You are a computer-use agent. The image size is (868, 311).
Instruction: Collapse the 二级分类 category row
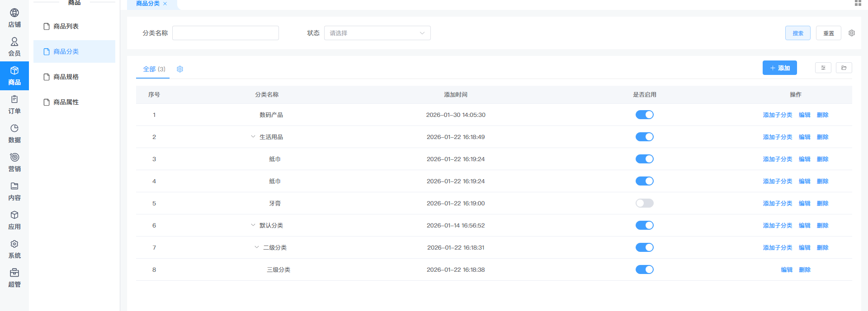pos(257,247)
